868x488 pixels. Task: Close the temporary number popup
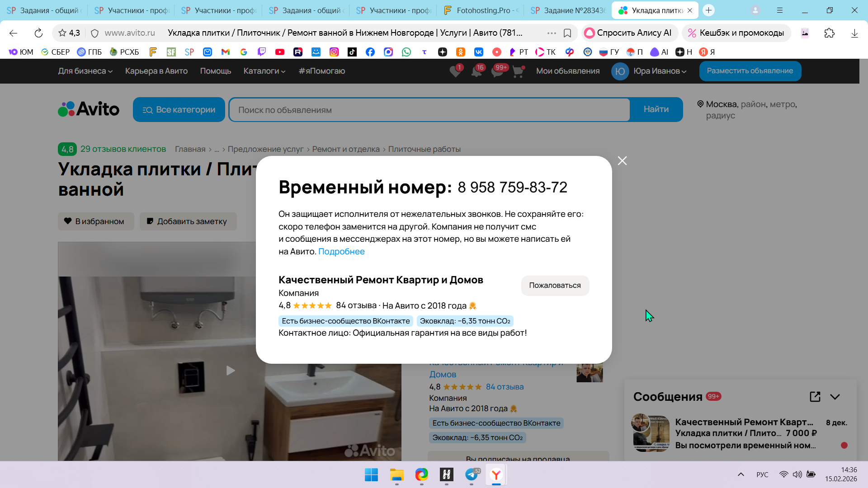coord(622,161)
